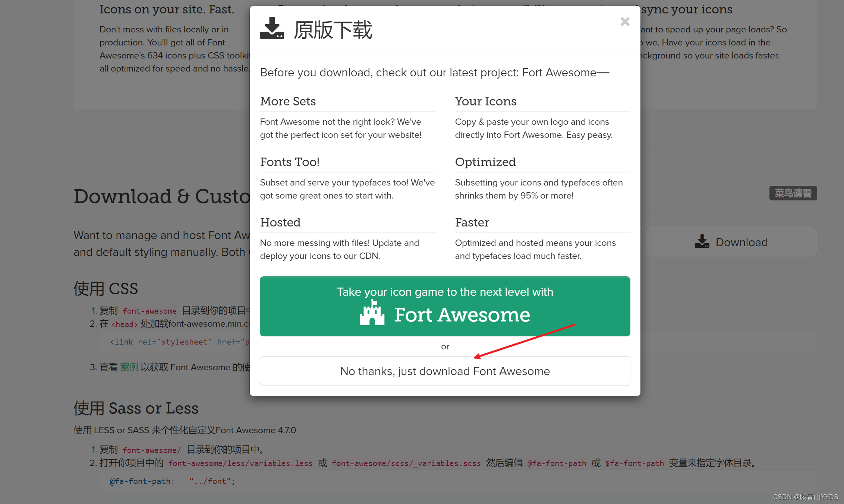Click the '使用 CSS' section heading
Screen dimensions: 844x504
click(x=105, y=289)
